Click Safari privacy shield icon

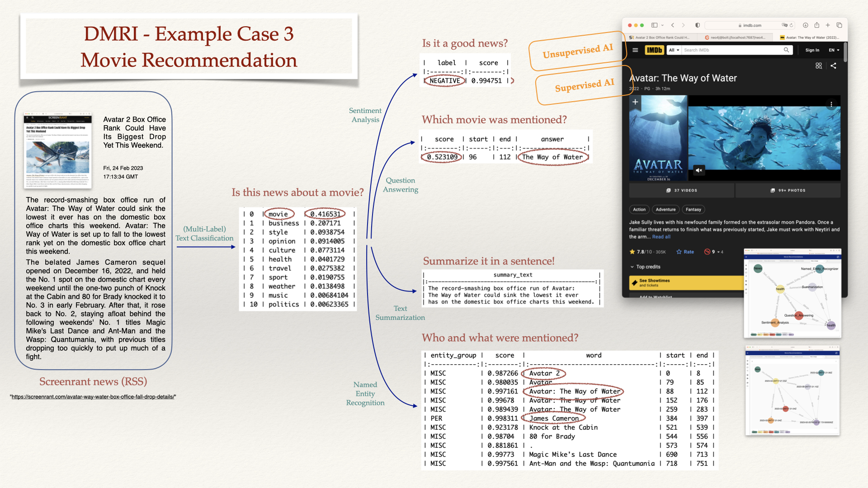coord(698,25)
